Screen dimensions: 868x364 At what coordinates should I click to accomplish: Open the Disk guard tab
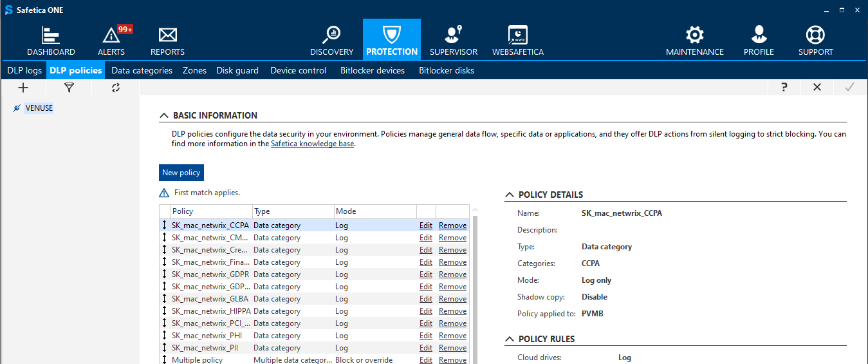coord(237,70)
